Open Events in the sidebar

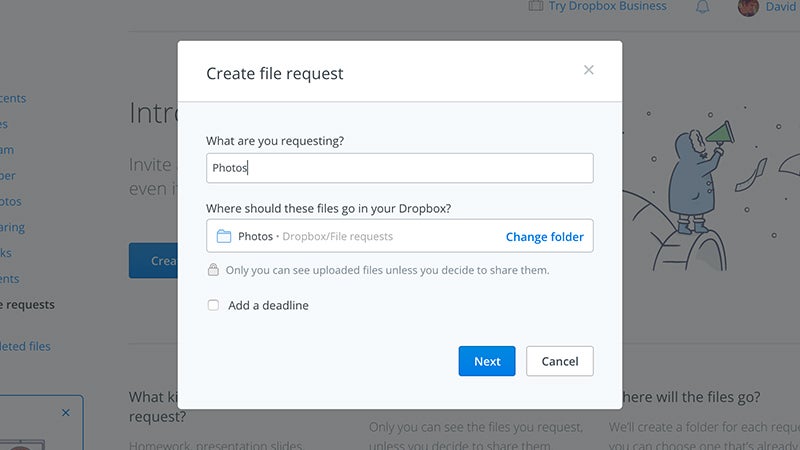coord(10,279)
